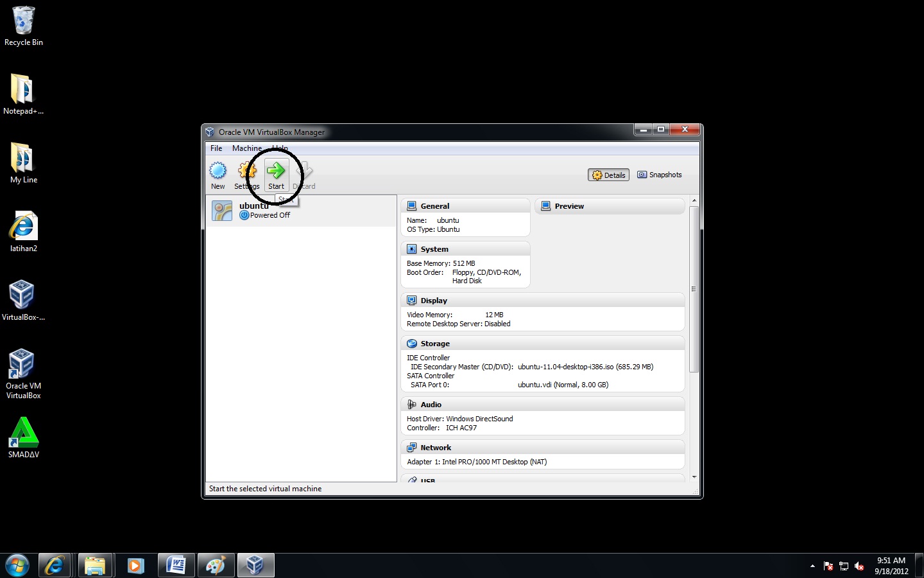Click the details pane scroll up arrow
This screenshot has height=578, width=924.
point(694,201)
